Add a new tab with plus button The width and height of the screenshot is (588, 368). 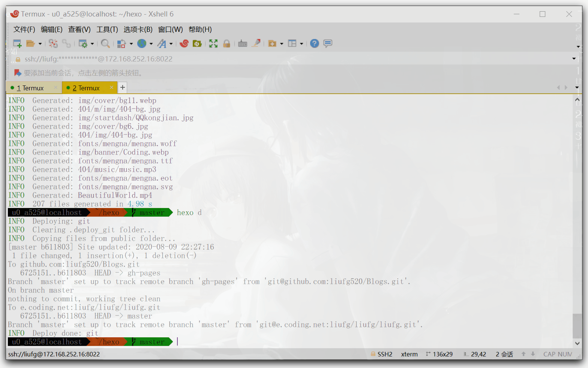tap(122, 88)
